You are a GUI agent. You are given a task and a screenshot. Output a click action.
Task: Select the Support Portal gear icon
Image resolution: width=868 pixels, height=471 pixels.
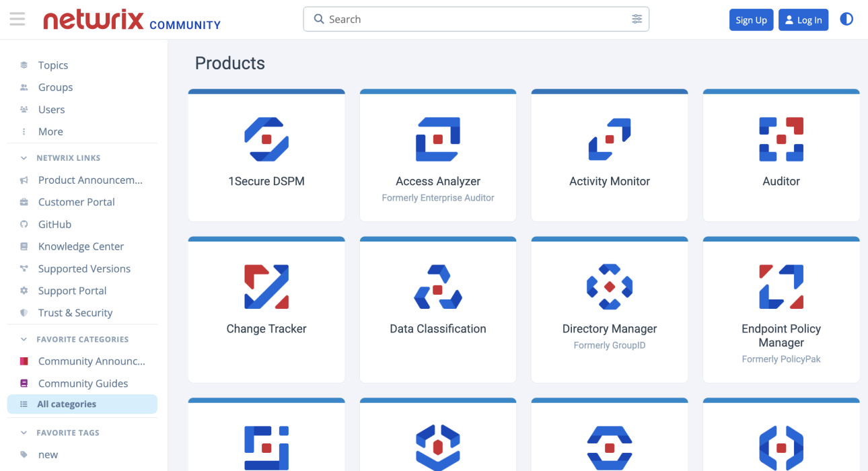(24, 290)
